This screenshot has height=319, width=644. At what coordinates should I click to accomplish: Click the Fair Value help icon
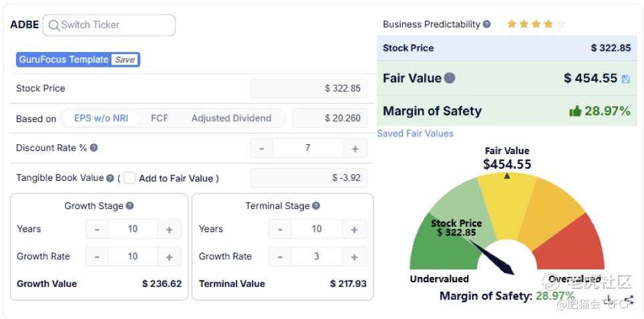pyautogui.click(x=450, y=78)
